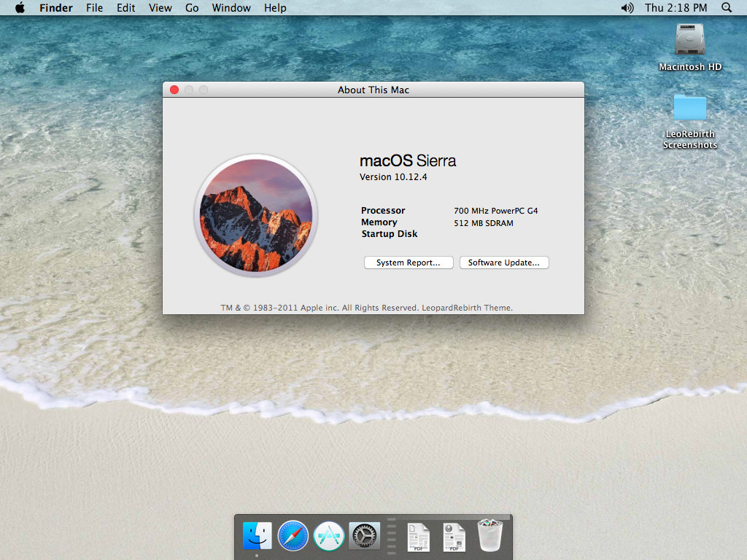The width and height of the screenshot is (747, 560).
Task: Open the File menu
Action: 94,8
